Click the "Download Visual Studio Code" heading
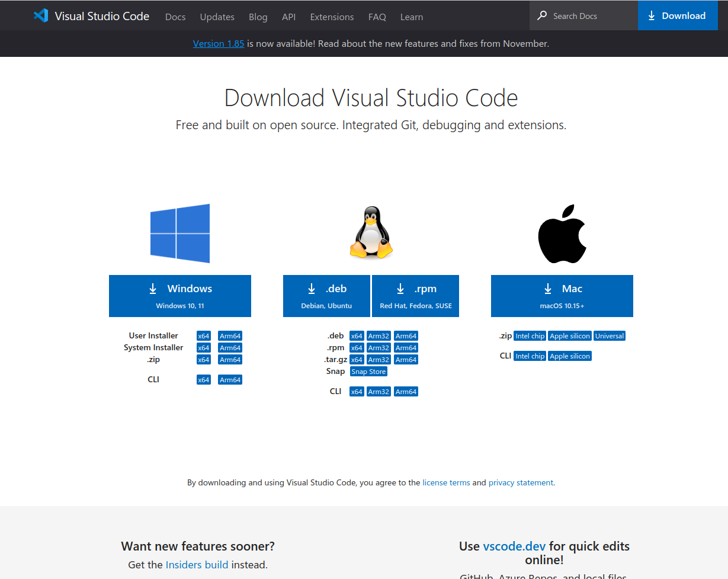 371,98
